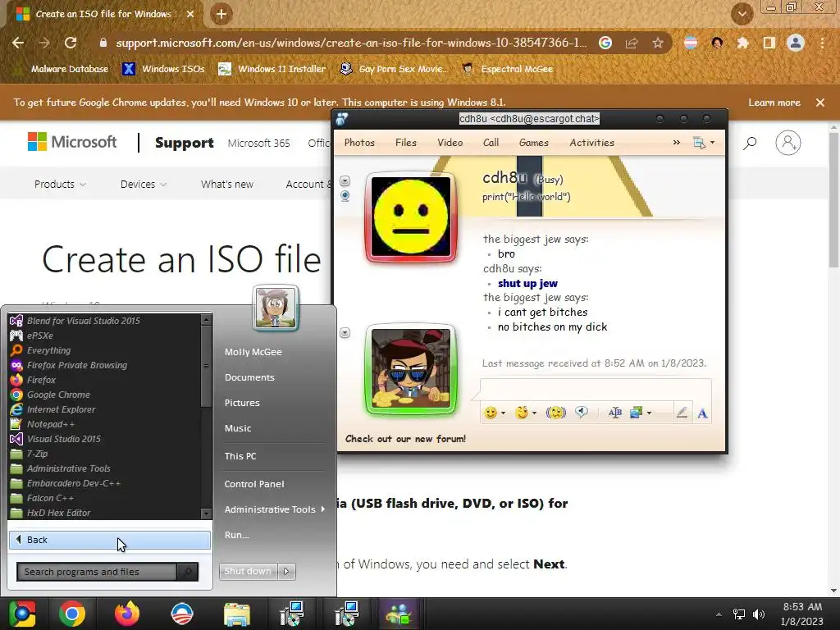Click the Start button in the taskbar
The image size is (840, 630).
[x=22, y=614]
